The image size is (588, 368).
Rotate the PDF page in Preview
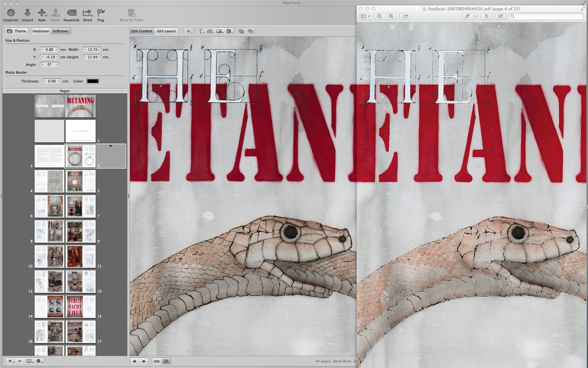(x=486, y=16)
